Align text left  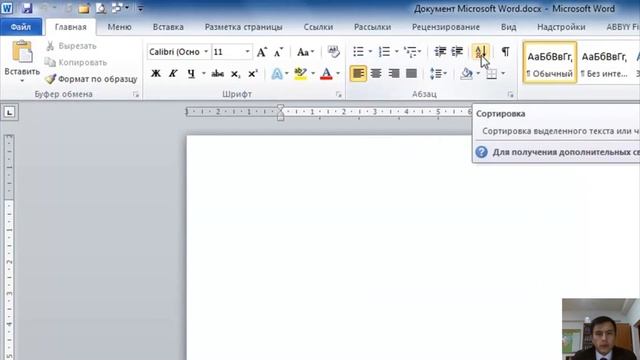coord(358,73)
